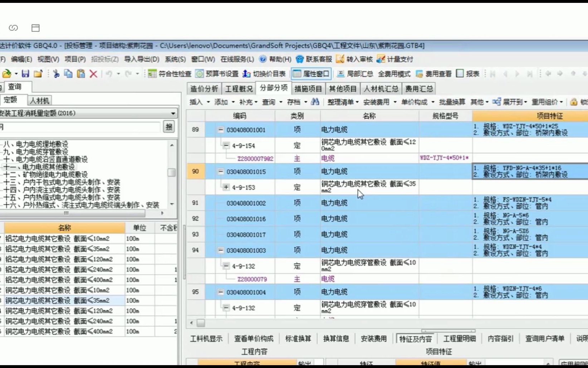Select the 人材机 tab in query panel
588x368 pixels.
pos(39,101)
